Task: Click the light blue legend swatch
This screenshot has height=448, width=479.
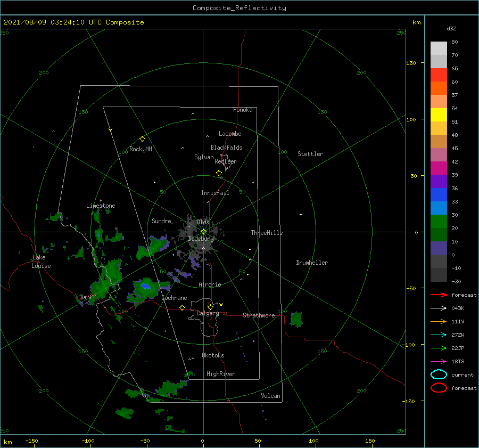Action: click(439, 208)
